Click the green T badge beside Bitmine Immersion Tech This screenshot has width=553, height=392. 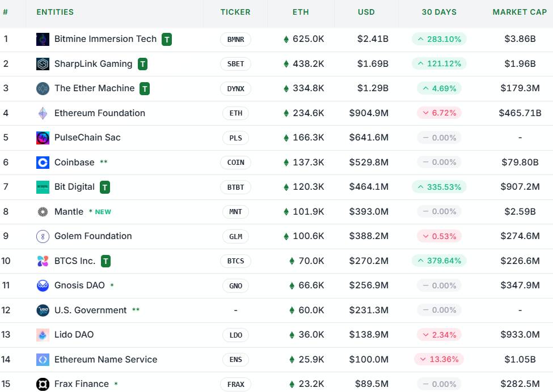click(x=167, y=40)
